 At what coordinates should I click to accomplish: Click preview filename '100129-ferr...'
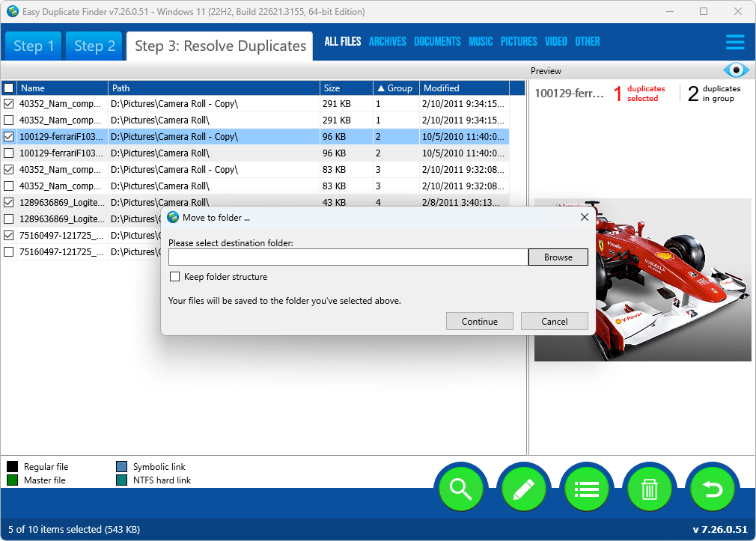pos(569,93)
